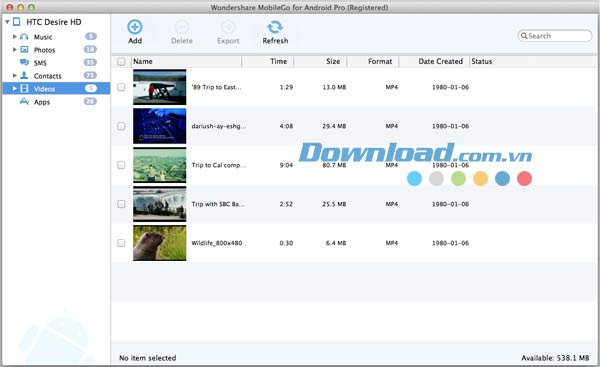Click the "No item selected" status text
The width and height of the screenshot is (600, 367).
[x=148, y=358]
